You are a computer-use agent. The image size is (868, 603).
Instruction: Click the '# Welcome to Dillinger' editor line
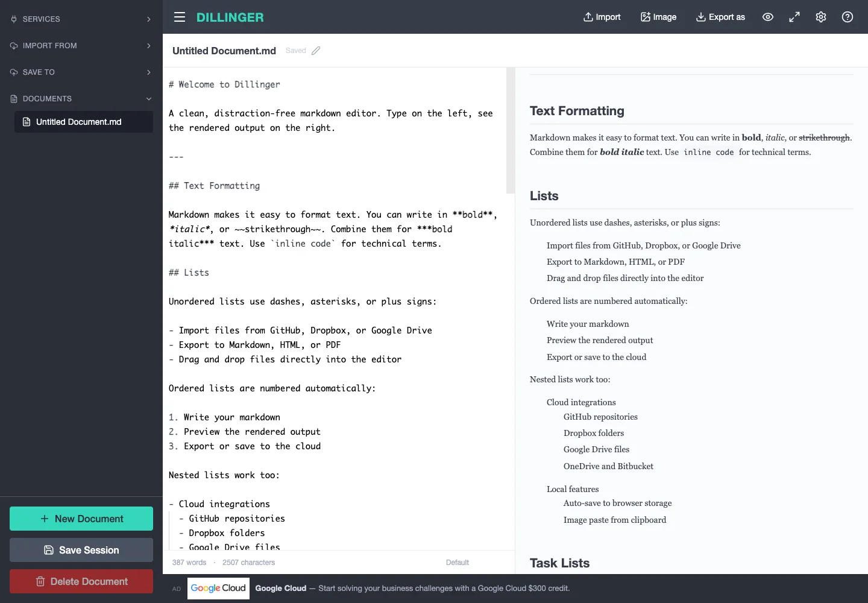click(x=224, y=84)
